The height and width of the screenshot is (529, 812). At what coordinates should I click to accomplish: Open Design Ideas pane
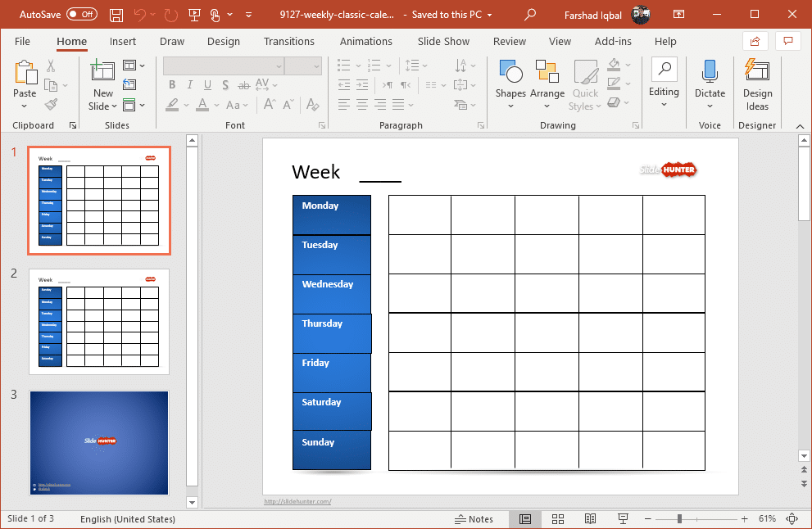756,83
